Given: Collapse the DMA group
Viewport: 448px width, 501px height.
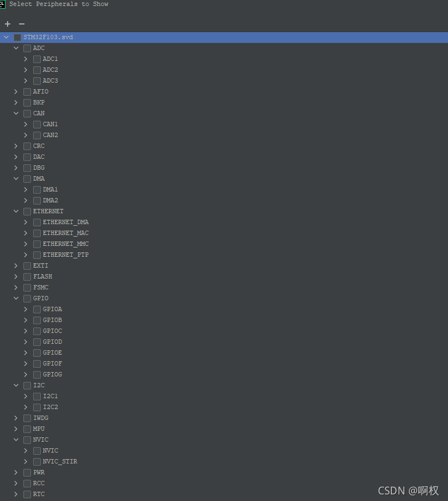Looking at the screenshot, I should point(16,178).
